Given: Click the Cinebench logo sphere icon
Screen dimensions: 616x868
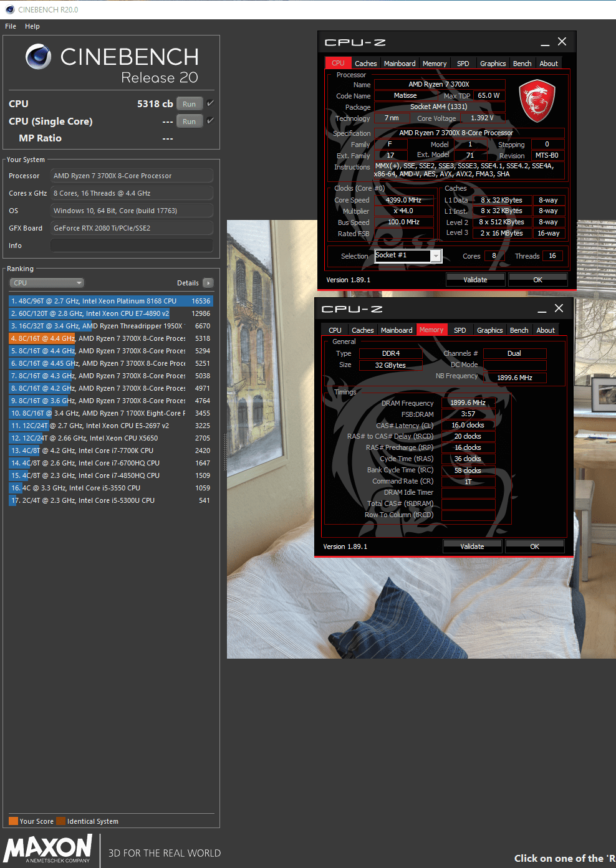Looking at the screenshot, I should tap(39, 57).
